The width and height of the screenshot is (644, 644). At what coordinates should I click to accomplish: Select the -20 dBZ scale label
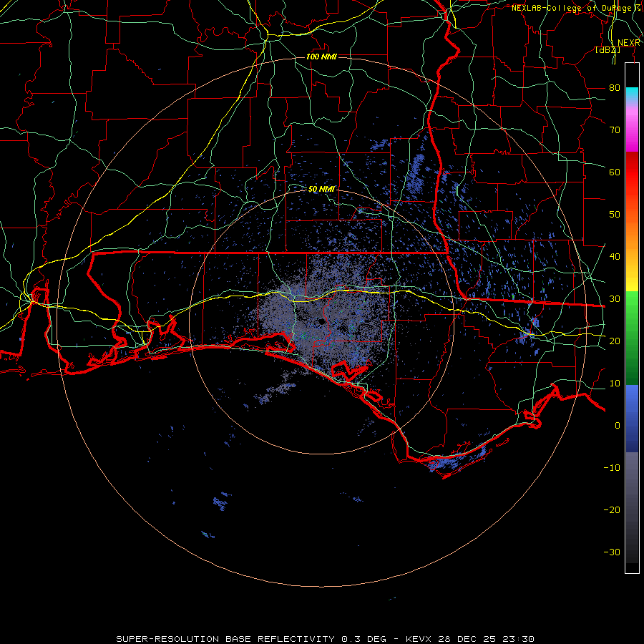pos(612,509)
